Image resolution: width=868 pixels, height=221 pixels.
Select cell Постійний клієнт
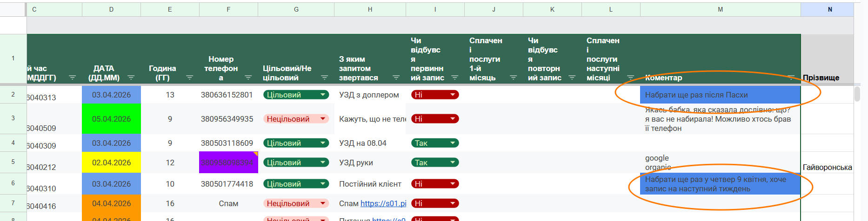tap(370, 184)
